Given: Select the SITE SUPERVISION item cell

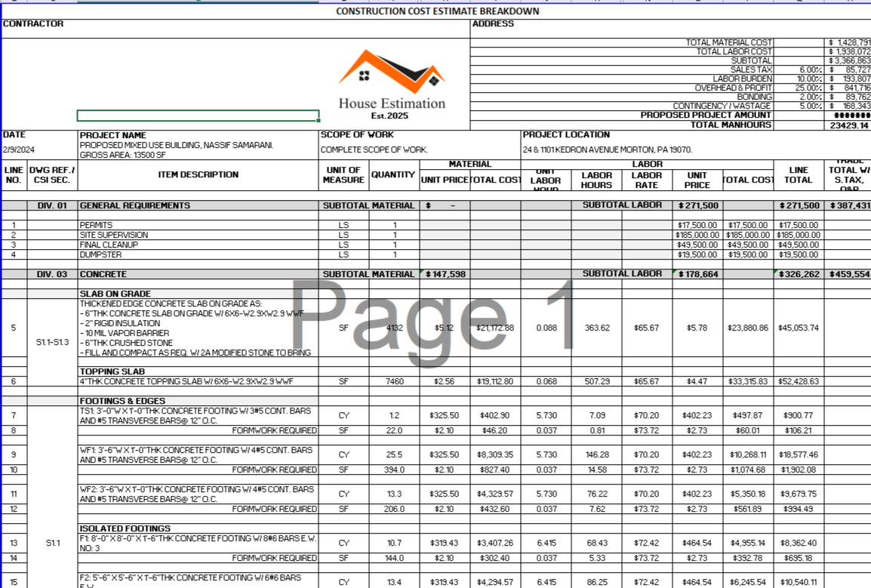Looking at the screenshot, I should [113, 235].
